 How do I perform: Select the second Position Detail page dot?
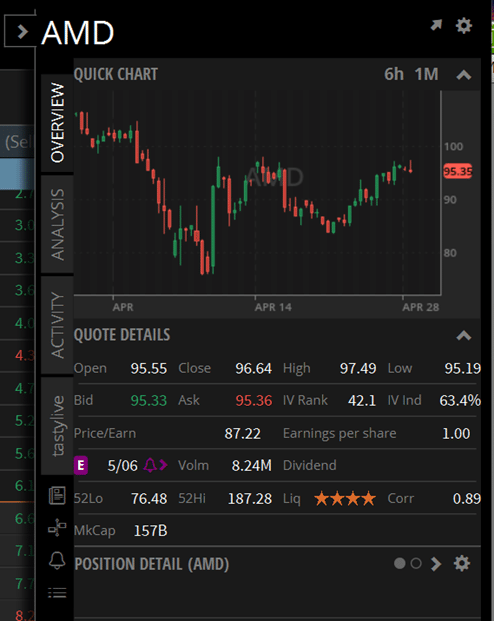tap(416, 563)
